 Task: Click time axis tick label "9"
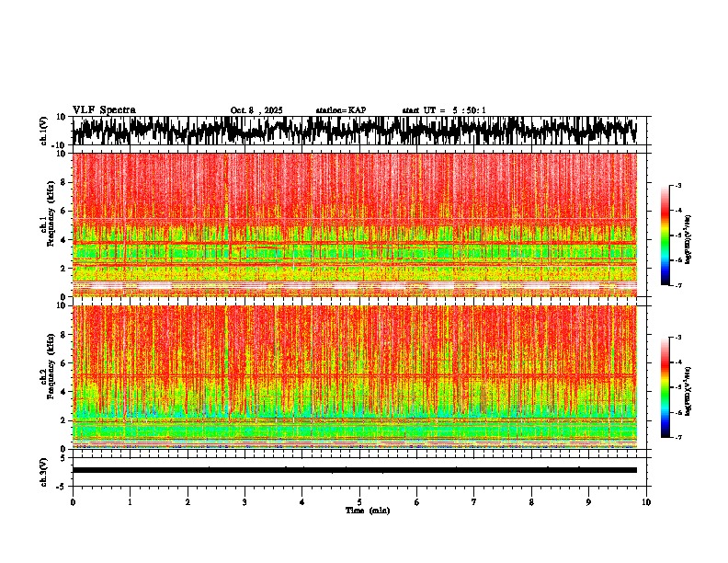(588, 502)
